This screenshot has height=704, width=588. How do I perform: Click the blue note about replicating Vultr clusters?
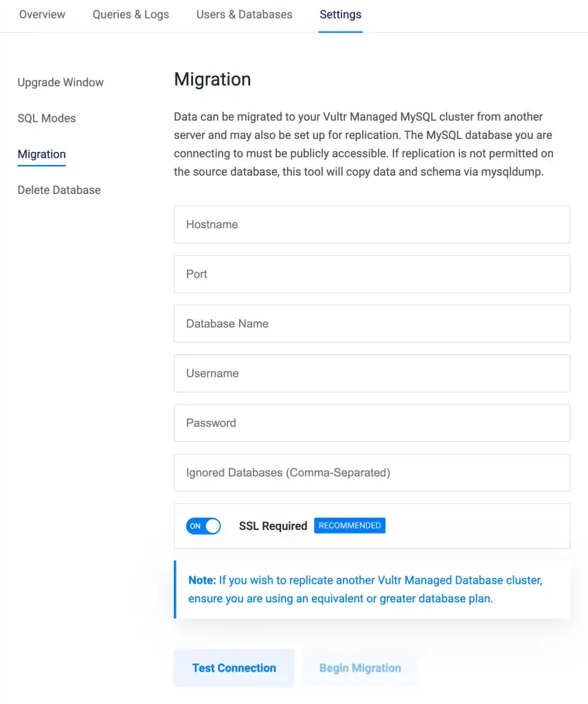372,589
